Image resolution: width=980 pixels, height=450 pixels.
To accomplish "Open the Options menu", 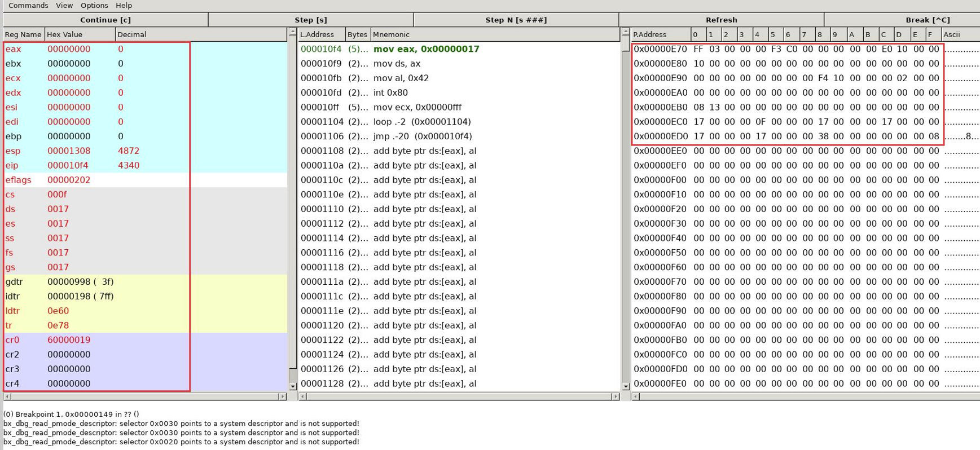I will point(94,5).
